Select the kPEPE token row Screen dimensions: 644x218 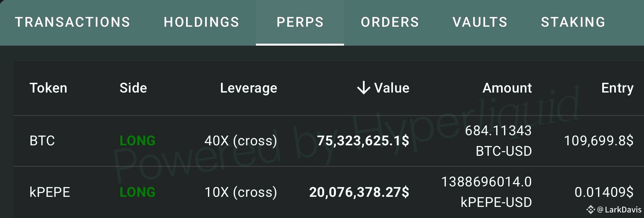[x=50, y=192]
